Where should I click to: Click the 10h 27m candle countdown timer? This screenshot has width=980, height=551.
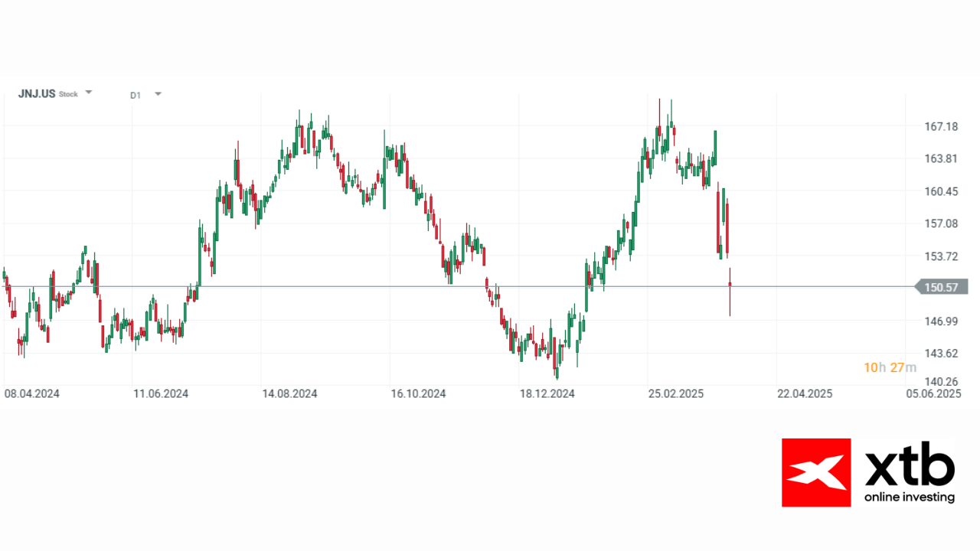pyautogui.click(x=890, y=367)
